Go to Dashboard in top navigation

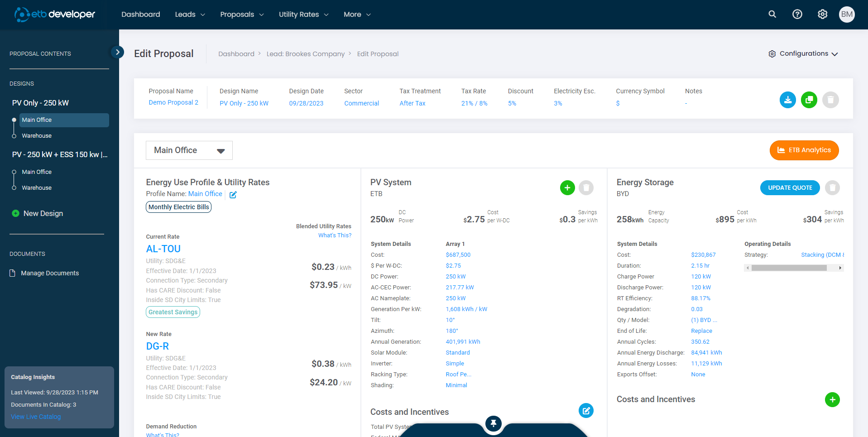[x=140, y=14]
